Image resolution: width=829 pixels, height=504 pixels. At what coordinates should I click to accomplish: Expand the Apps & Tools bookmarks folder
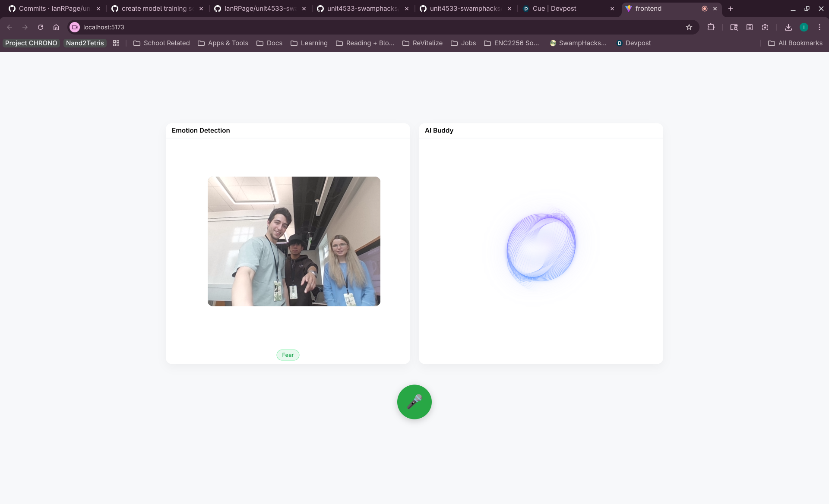(223, 43)
